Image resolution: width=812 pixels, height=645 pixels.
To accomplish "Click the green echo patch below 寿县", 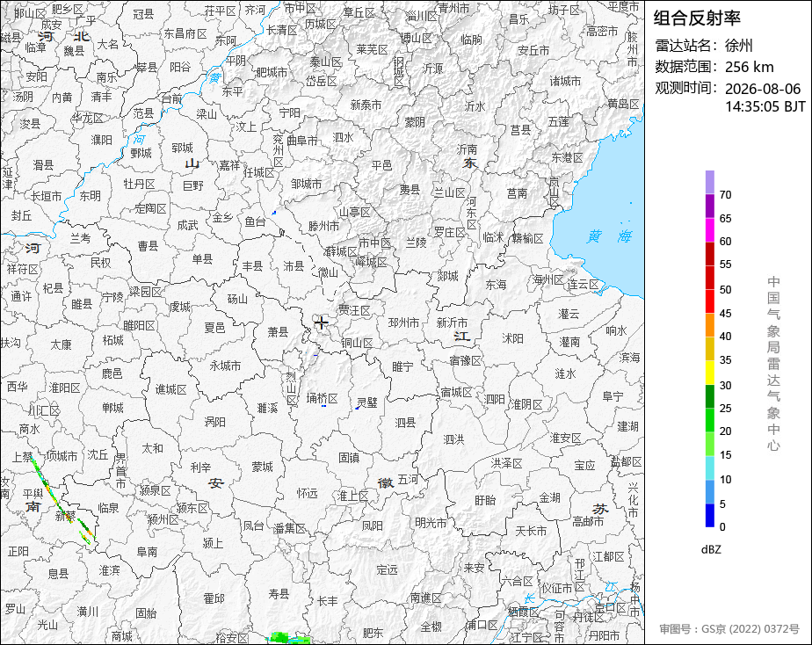I will coord(289,638).
